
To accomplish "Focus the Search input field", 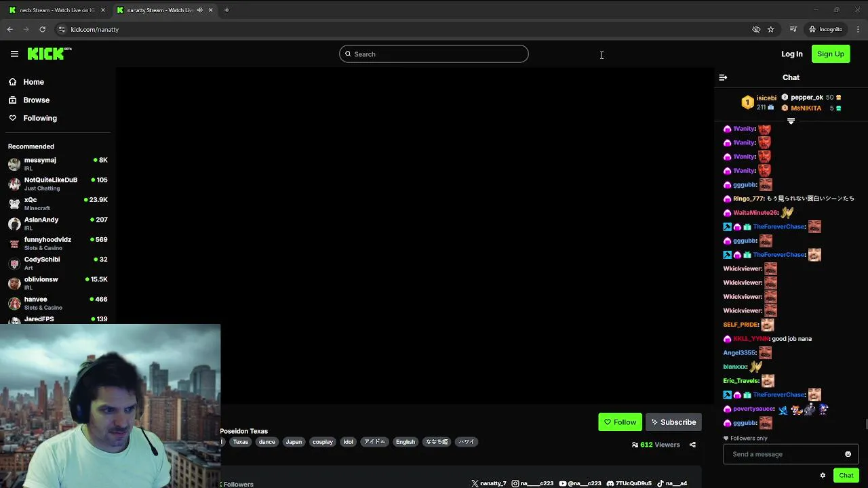I will (x=434, y=54).
